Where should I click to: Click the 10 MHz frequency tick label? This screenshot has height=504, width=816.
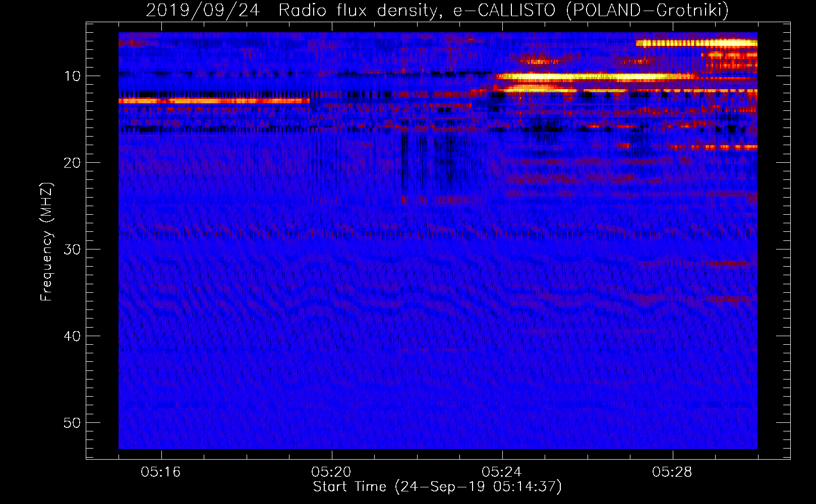[72, 76]
